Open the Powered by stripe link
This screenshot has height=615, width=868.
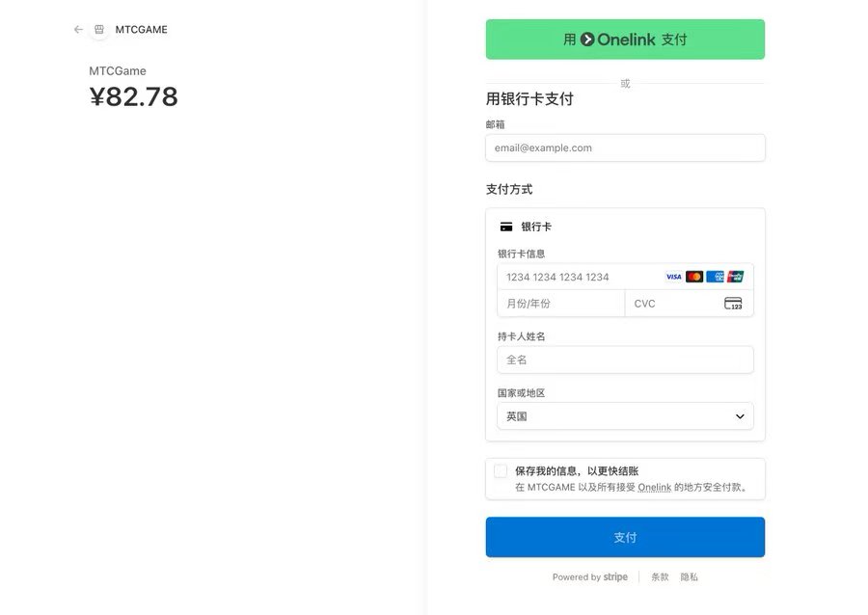(x=589, y=576)
